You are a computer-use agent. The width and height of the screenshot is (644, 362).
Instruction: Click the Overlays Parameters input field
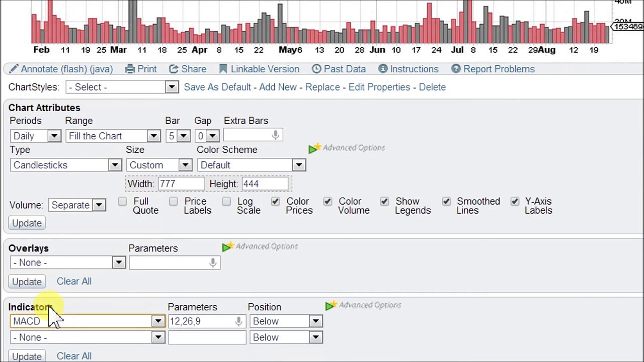pos(175,262)
